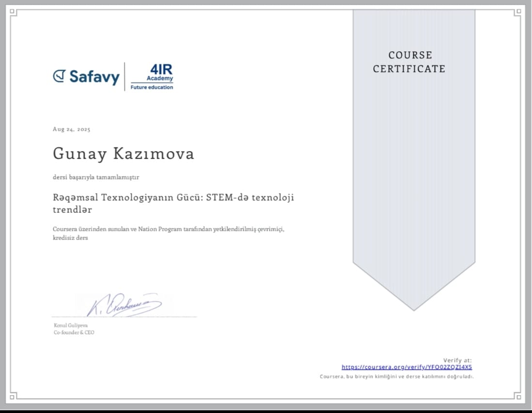This screenshot has height=413, width=532.
Task: Click the "dersi başarıyla tamamlamıştır" line
Action: (96, 177)
